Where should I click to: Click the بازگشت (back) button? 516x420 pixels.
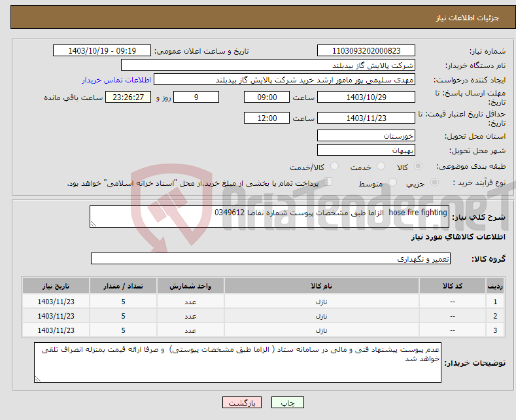pos(242,402)
